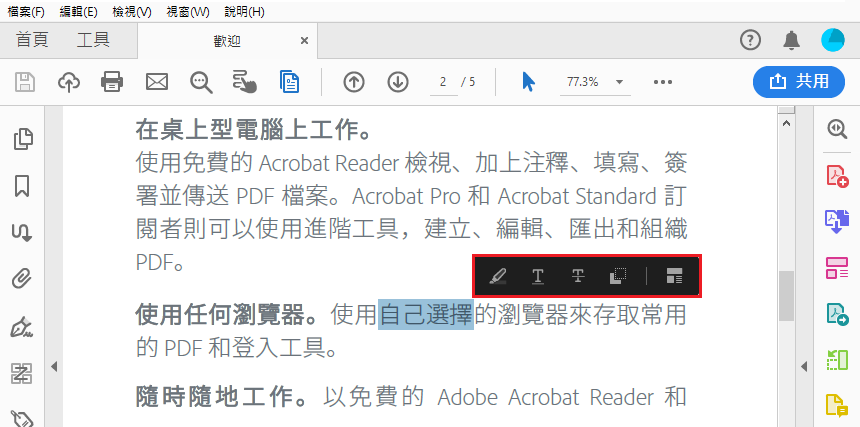Screen dimensions: 860x427
Task: Upload file to cloud icon
Action: [x=69, y=82]
